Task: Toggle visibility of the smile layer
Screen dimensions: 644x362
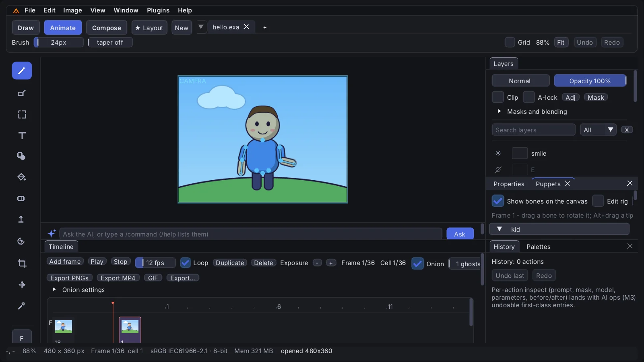Action: pos(498,153)
